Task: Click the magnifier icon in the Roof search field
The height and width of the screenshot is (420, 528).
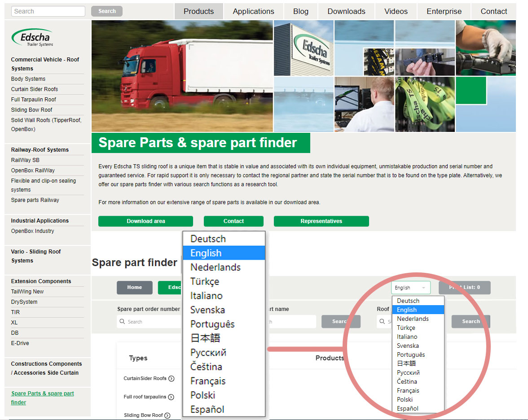Action: coord(382,321)
